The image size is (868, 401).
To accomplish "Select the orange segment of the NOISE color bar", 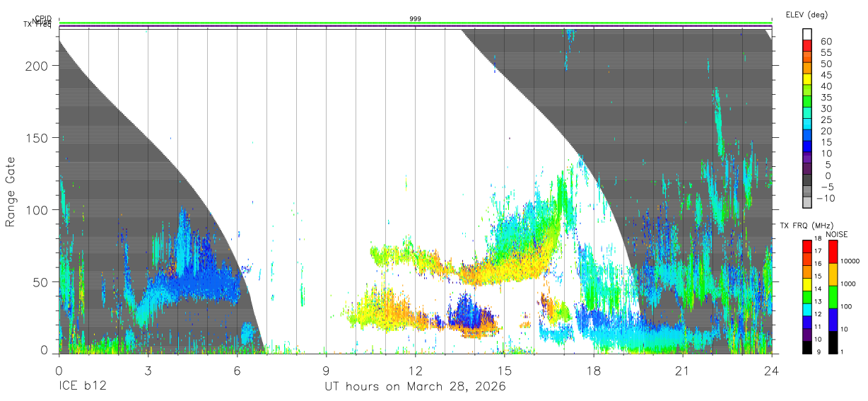I will (x=832, y=274).
